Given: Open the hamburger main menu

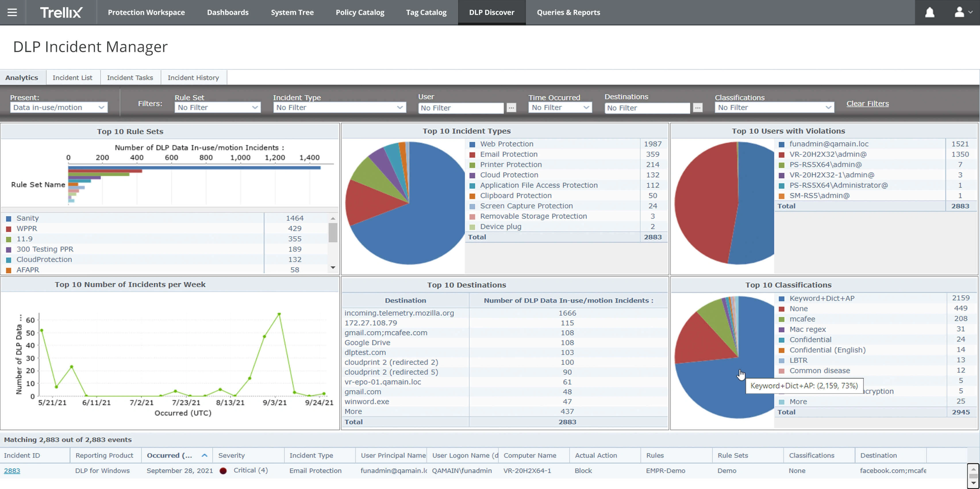Looking at the screenshot, I should pos(12,12).
